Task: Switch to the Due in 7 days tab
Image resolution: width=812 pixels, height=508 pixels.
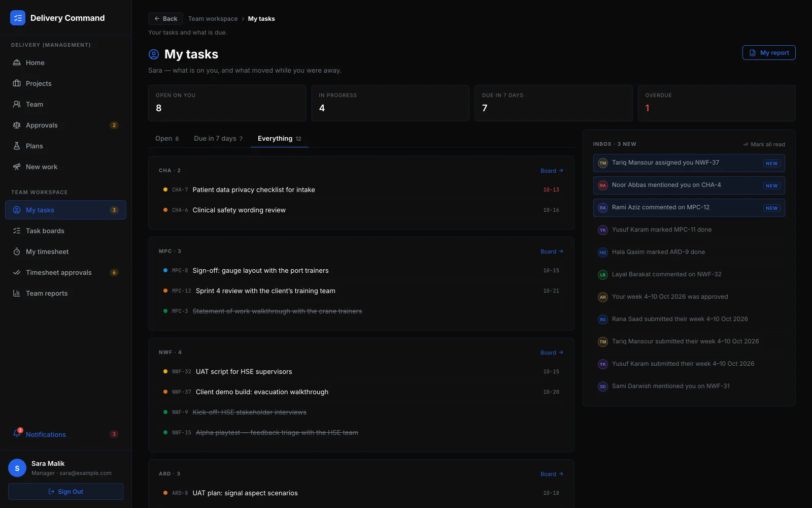Action: 218,138
